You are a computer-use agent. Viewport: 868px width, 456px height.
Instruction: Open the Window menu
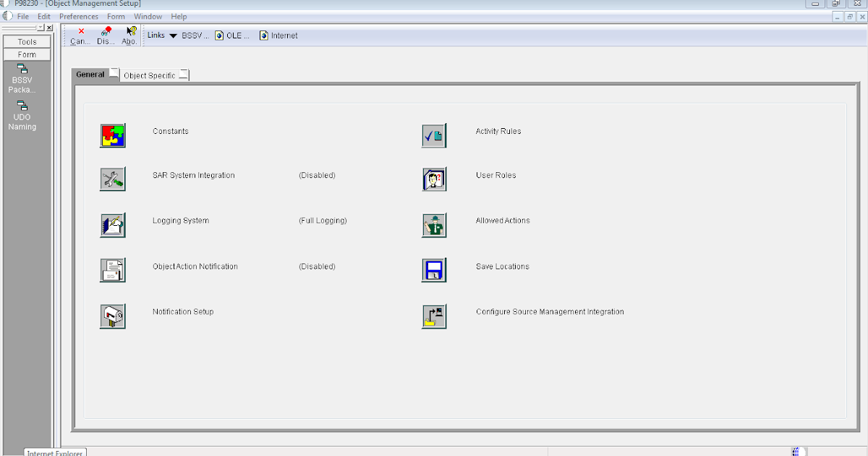click(x=148, y=17)
